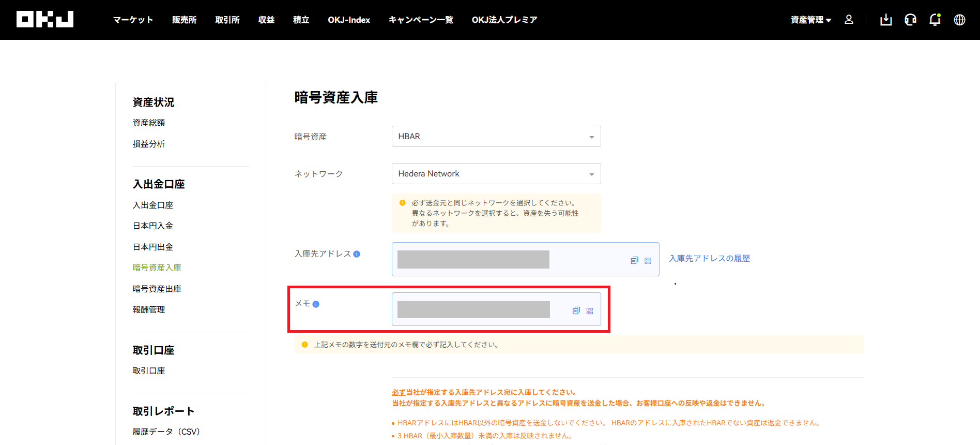The image size is (980, 445).
Task: Click the info icon next to メモ
Action: pyautogui.click(x=316, y=304)
